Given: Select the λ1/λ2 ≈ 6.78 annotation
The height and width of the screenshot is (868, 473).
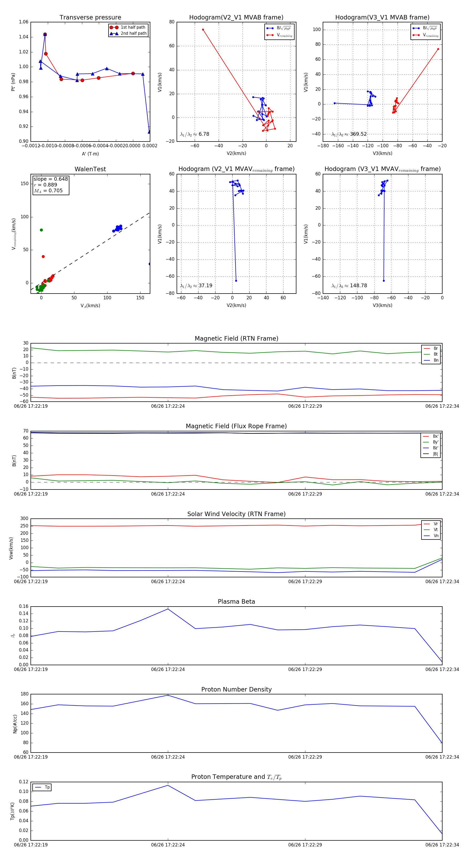Looking at the screenshot, I should point(194,134).
